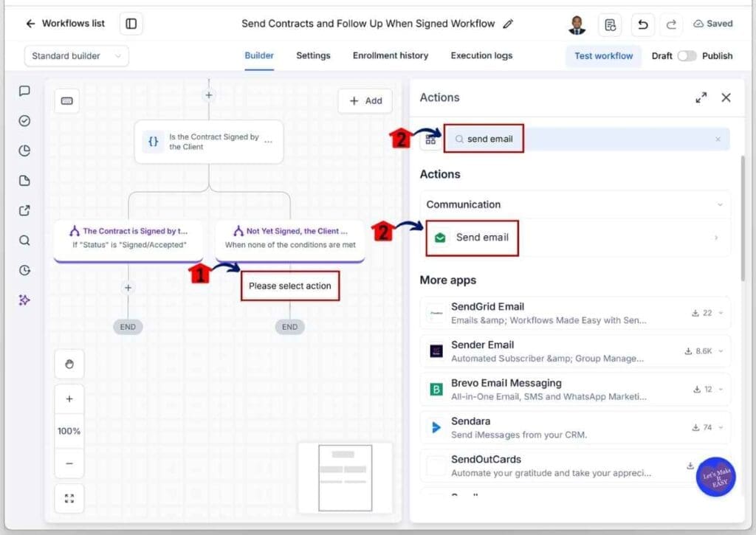The height and width of the screenshot is (535, 756).
Task: Focus the send email search field
Action: (x=587, y=139)
